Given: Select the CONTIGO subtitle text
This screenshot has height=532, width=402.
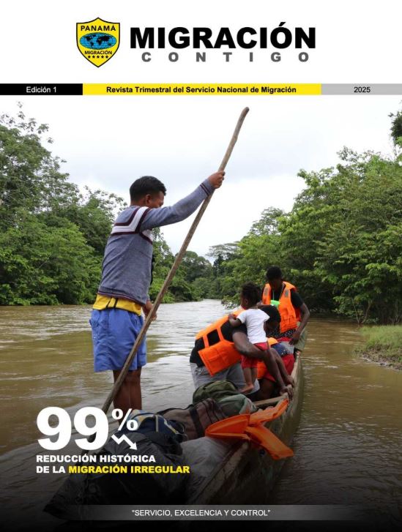Looking at the screenshot, I should click(225, 57).
